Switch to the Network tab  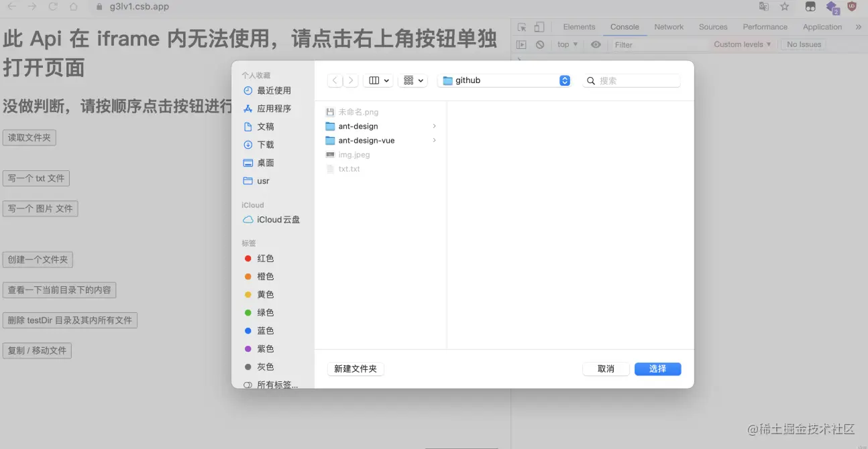tap(669, 27)
